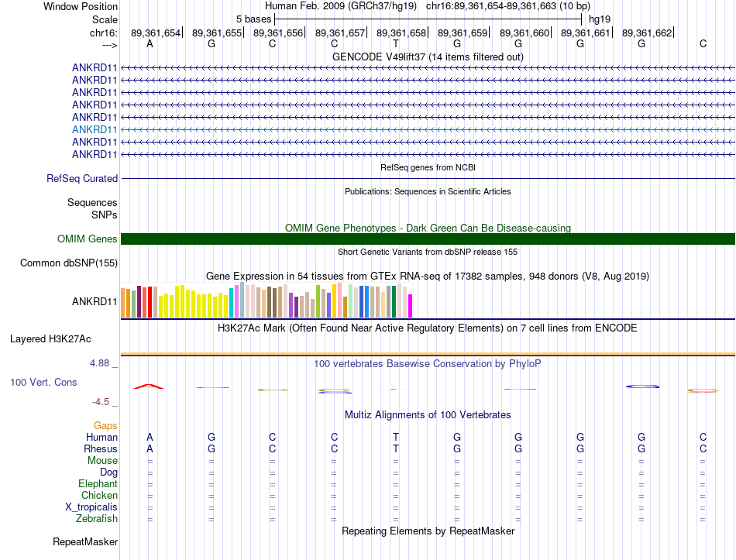The image size is (736, 560).
Task: Select the Chicken alignment row label
Action: coord(99,495)
